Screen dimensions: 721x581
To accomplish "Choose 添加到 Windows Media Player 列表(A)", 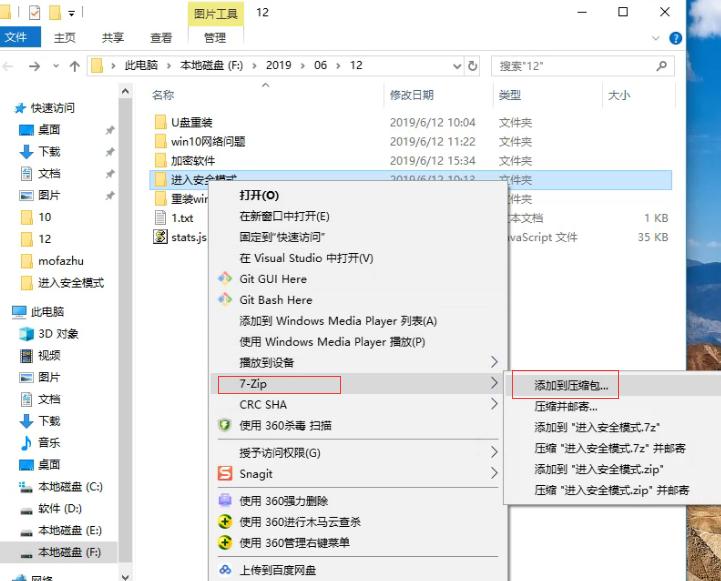I will pos(338,320).
